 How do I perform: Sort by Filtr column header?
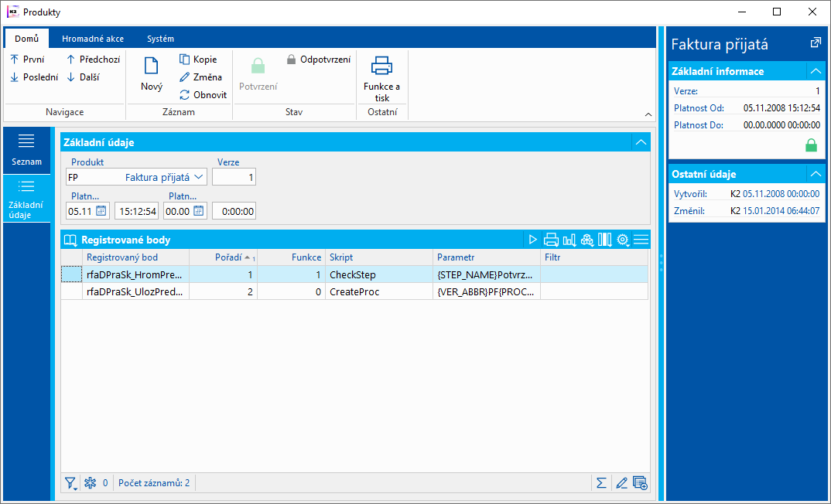point(594,257)
